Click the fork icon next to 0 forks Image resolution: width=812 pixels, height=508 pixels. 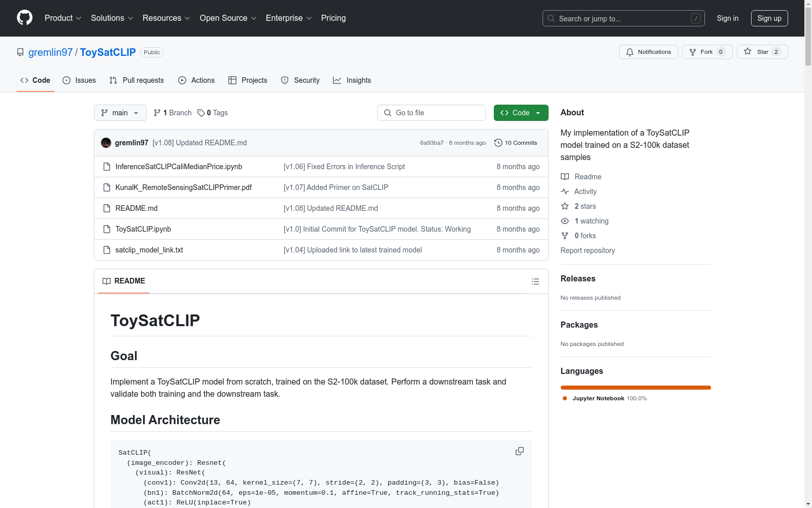pos(565,236)
